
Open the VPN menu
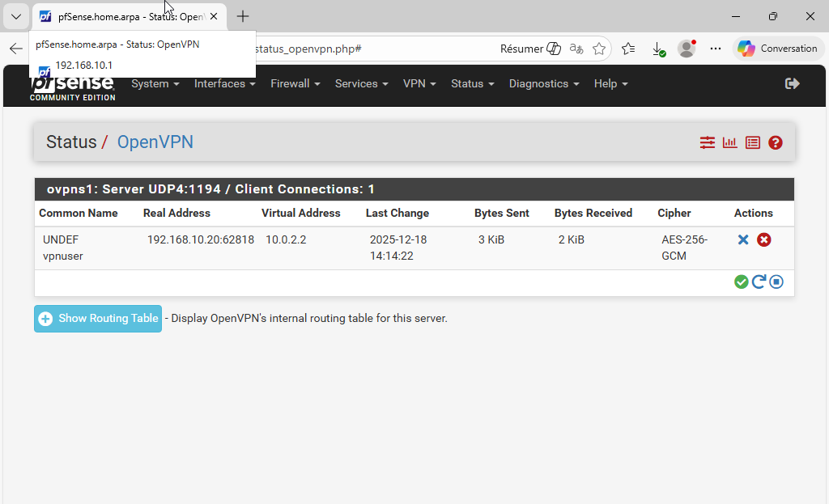(x=419, y=83)
